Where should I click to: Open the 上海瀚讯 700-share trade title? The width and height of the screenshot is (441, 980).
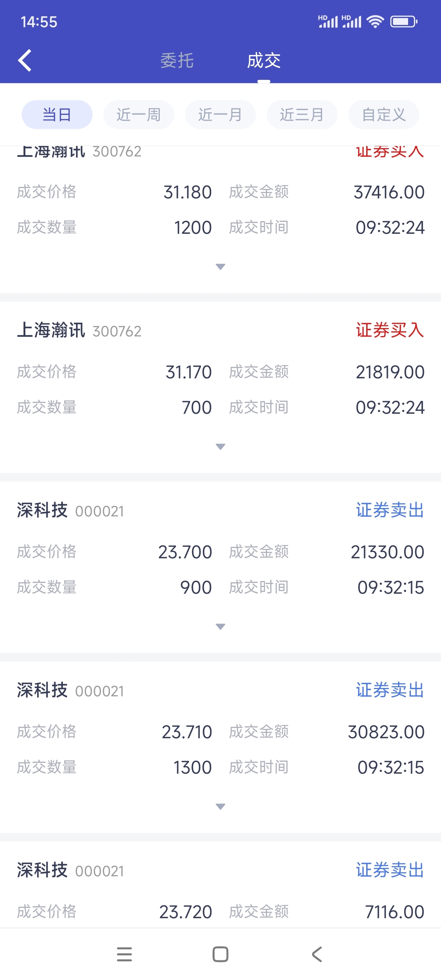pos(51,330)
